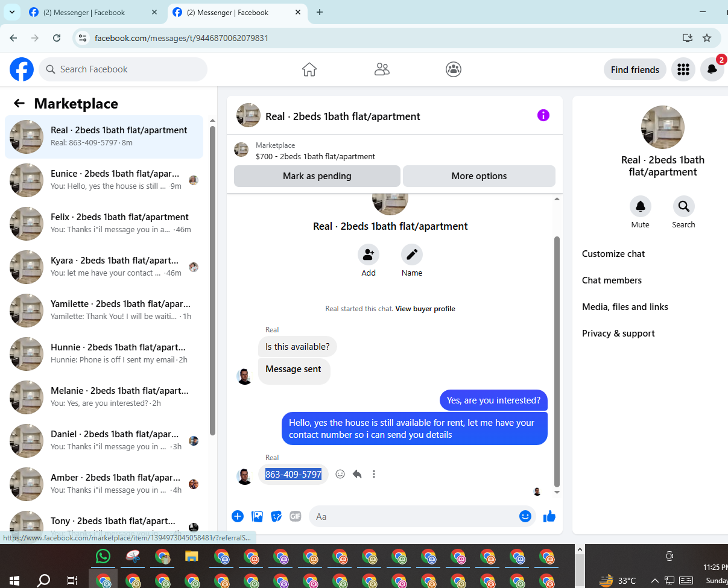Click the Find friends button
The width and height of the screenshot is (728, 588).
point(635,69)
